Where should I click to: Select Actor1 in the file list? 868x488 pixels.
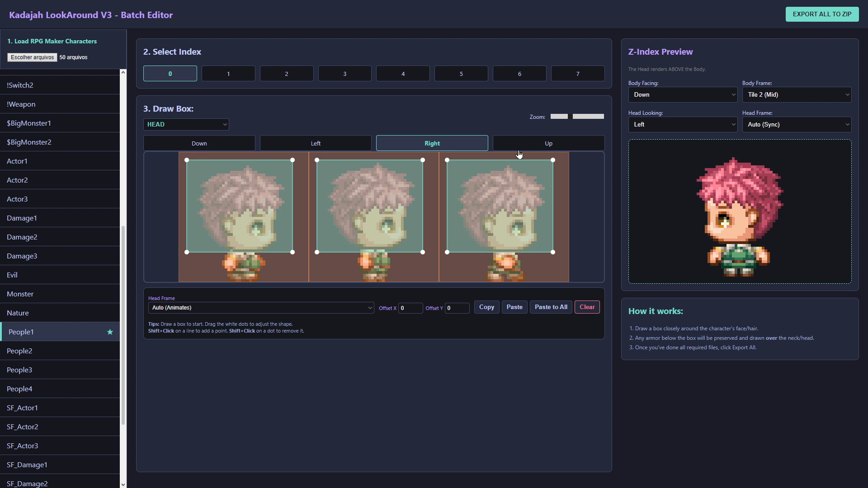pyautogui.click(x=60, y=161)
